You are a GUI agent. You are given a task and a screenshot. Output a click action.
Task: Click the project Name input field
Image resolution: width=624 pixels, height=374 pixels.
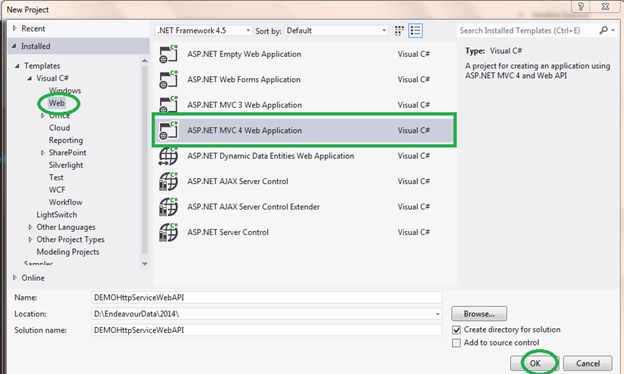point(267,298)
